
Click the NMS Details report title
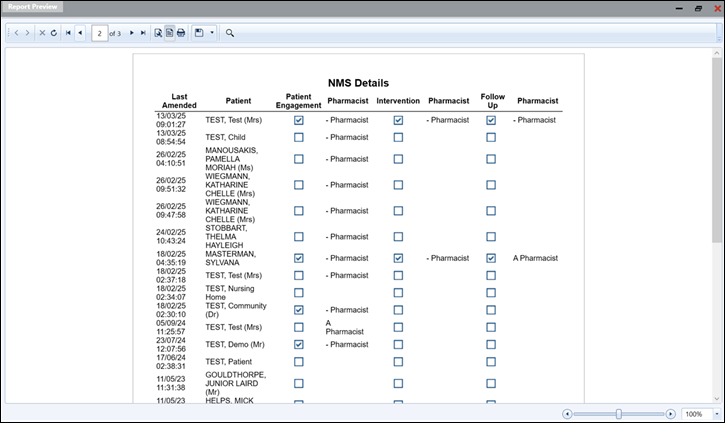358,83
